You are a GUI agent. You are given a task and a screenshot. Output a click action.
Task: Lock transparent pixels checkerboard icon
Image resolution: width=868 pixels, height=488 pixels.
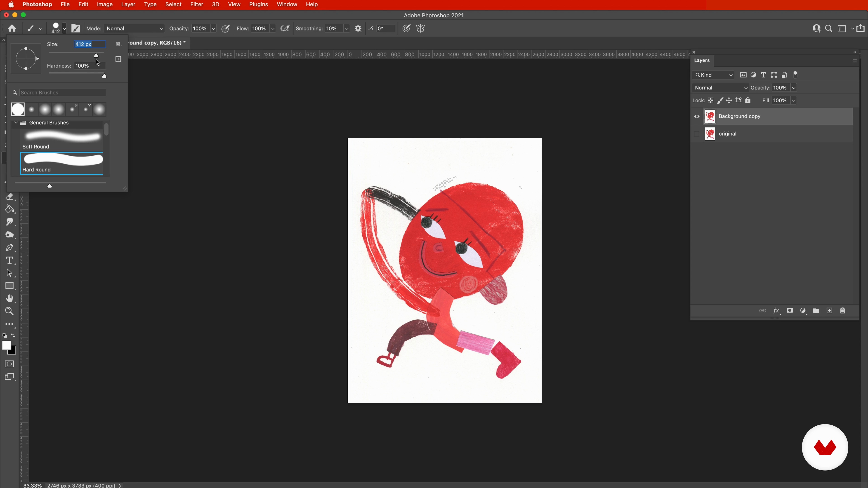[711, 100]
